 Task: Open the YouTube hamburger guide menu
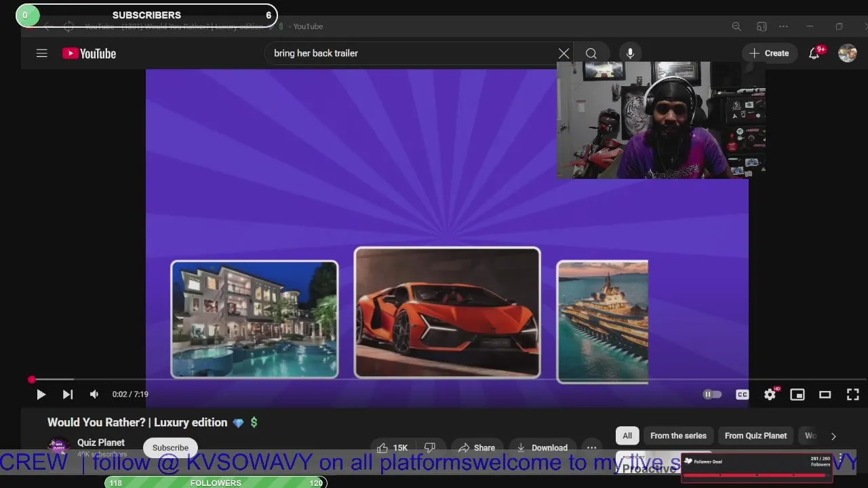tap(41, 53)
